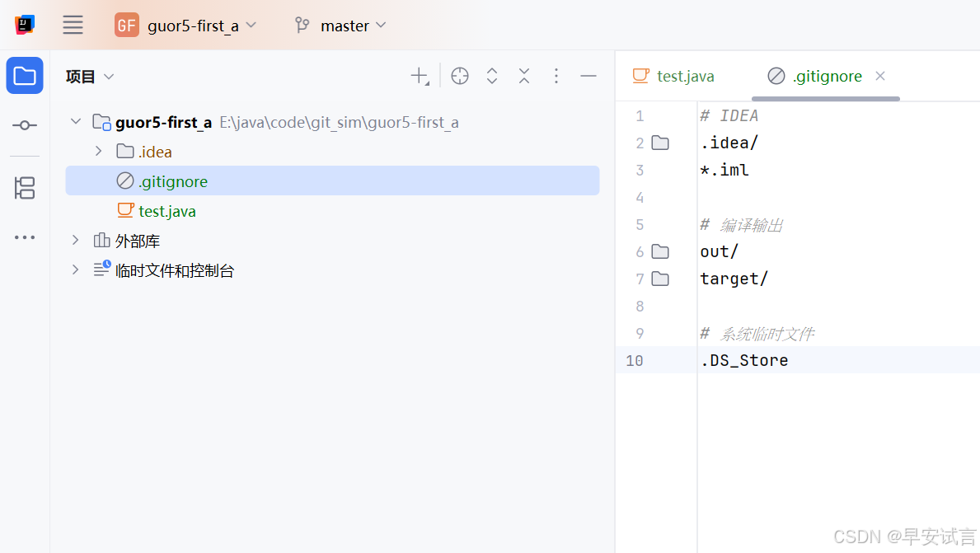980x553 pixels.
Task: Expand the .idea folder
Action: click(99, 151)
